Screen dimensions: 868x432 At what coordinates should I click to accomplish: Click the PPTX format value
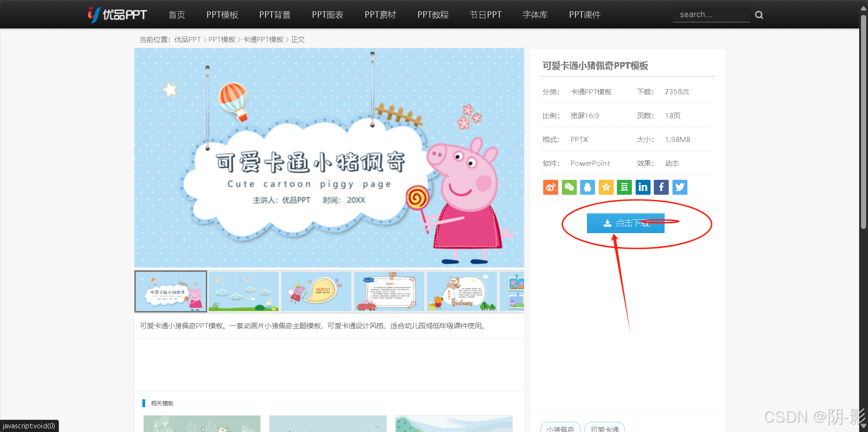click(579, 140)
